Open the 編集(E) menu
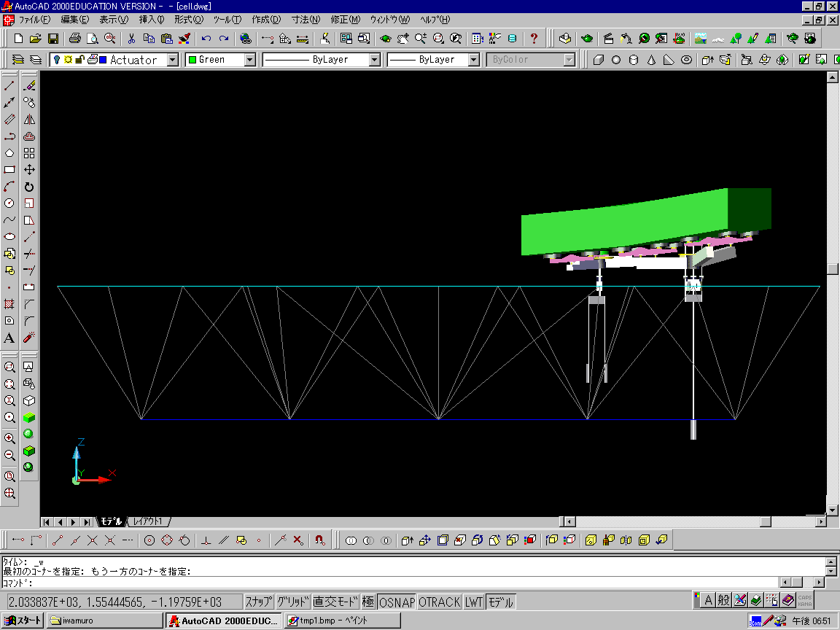Screen dimensions: 840x630 pyautogui.click(x=74, y=20)
